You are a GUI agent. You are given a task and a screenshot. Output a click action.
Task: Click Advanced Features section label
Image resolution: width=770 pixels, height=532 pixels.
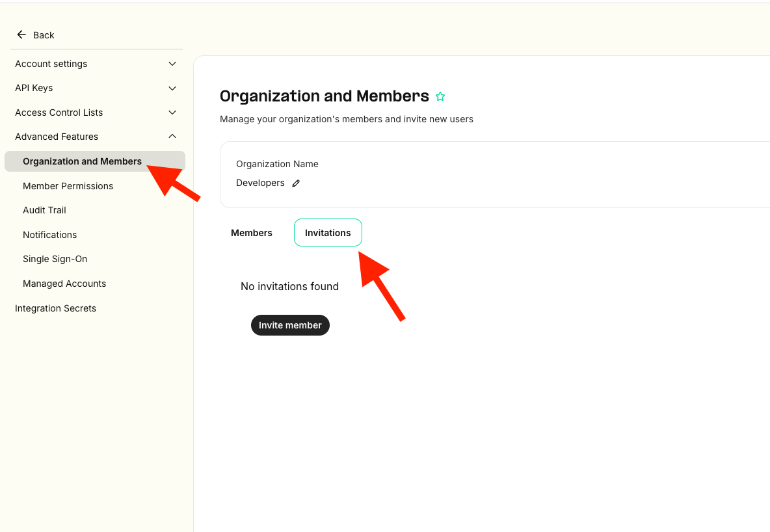[57, 137]
